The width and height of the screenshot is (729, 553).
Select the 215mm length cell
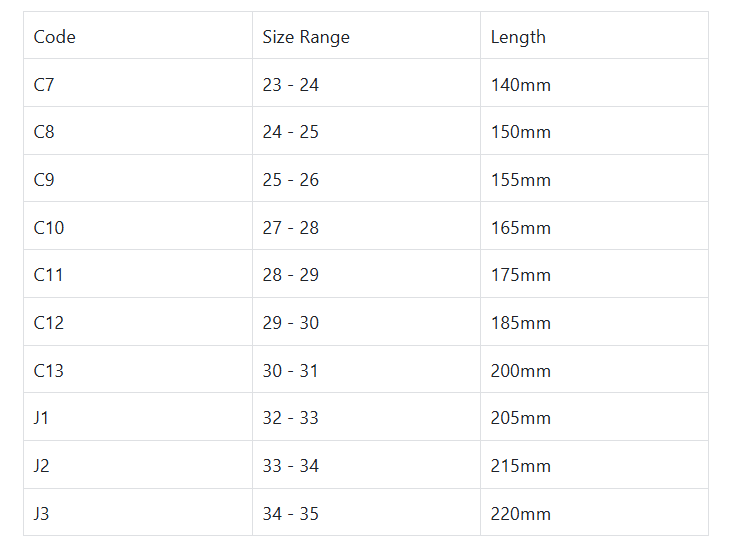coord(520,466)
